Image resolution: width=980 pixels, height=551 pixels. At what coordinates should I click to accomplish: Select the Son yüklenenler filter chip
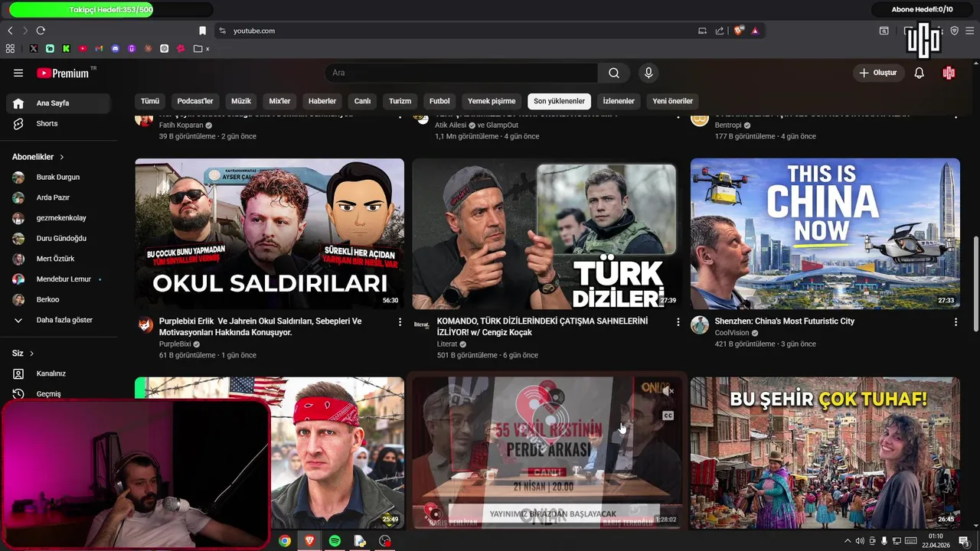point(559,101)
